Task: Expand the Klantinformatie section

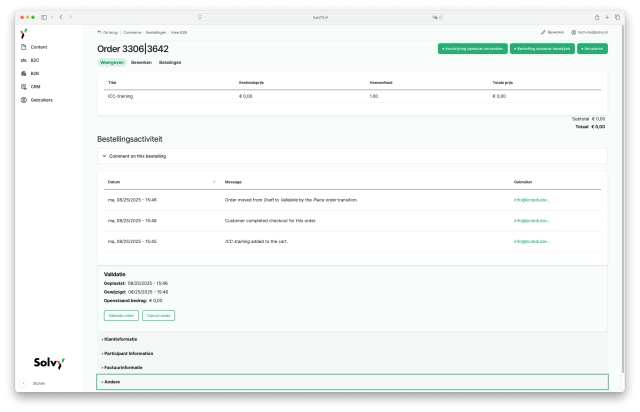Action: pos(120,339)
